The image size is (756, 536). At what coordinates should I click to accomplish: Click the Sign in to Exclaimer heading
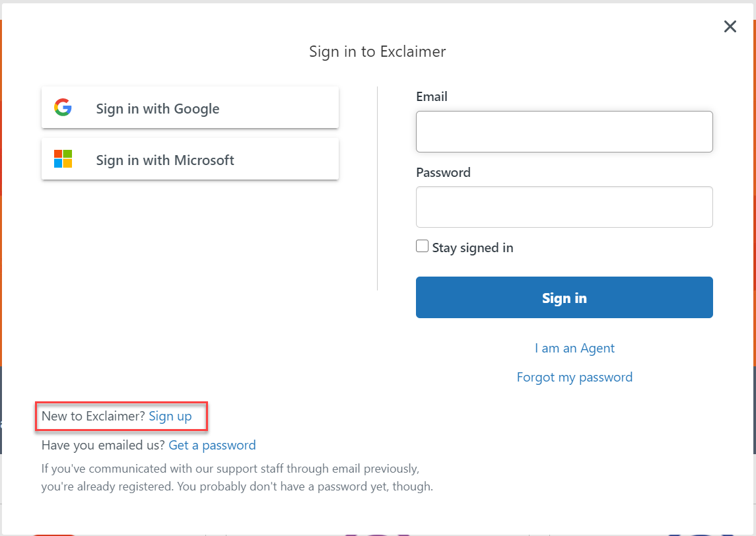(x=377, y=51)
